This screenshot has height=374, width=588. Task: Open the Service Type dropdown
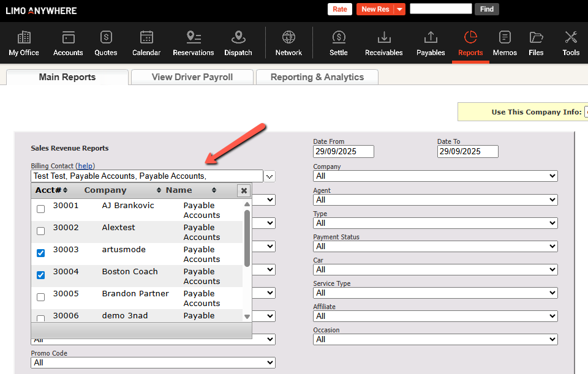coord(435,293)
